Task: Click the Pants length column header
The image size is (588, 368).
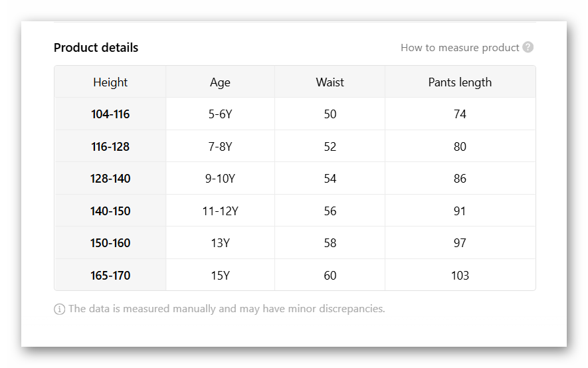Action: point(460,82)
